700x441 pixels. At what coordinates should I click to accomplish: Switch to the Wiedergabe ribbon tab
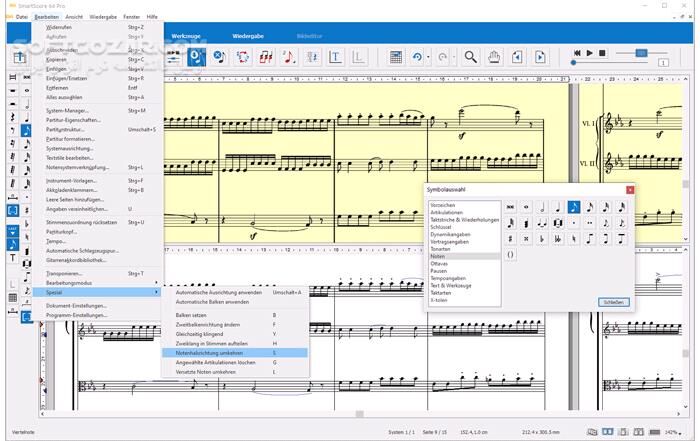248,36
